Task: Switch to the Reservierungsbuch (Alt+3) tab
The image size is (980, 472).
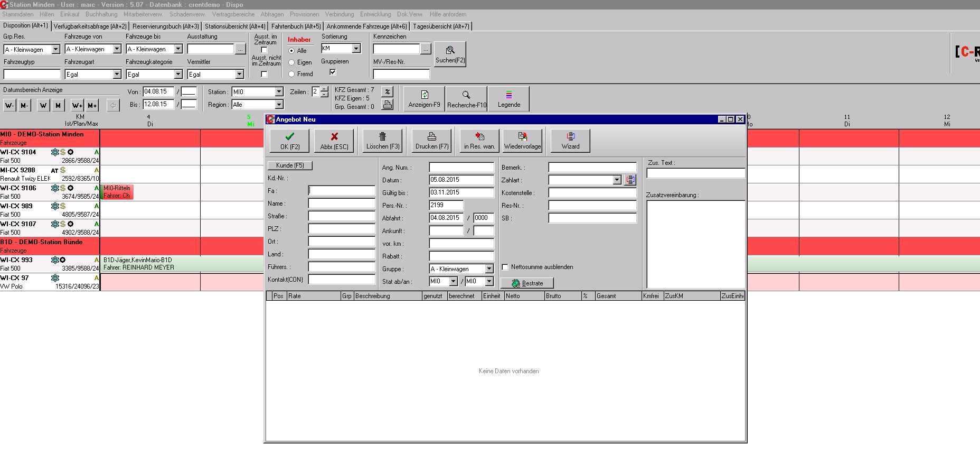Action: (165, 26)
